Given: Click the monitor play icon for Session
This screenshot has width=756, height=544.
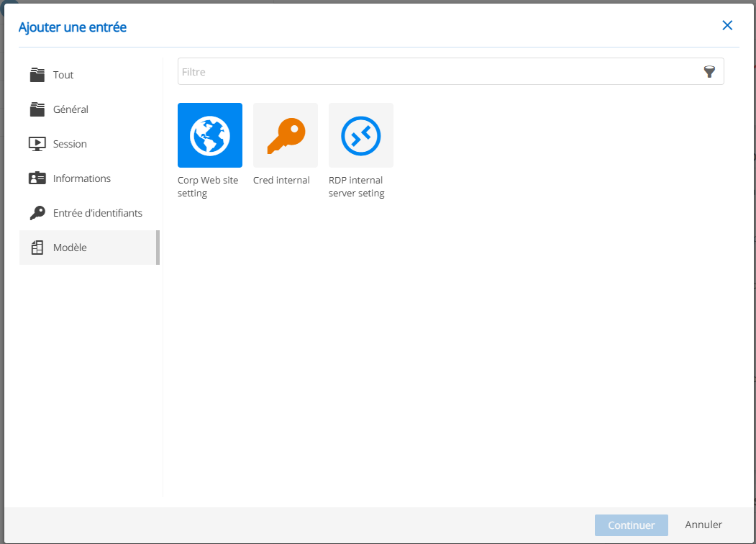Looking at the screenshot, I should 37,144.
